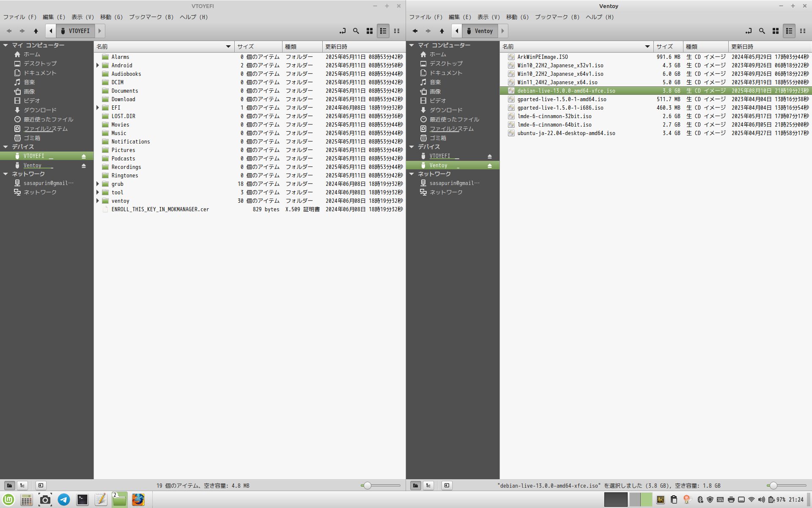Image resolution: width=812 pixels, height=508 pixels.
Task: Collapse マイ コンピューター section in VTOYEFI sidebar
Action: (x=5, y=45)
